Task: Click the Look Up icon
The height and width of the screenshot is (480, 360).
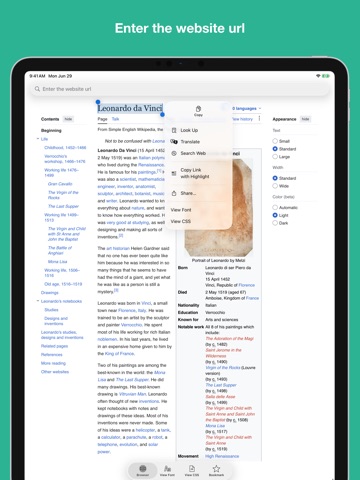Action: pyautogui.click(x=174, y=130)
